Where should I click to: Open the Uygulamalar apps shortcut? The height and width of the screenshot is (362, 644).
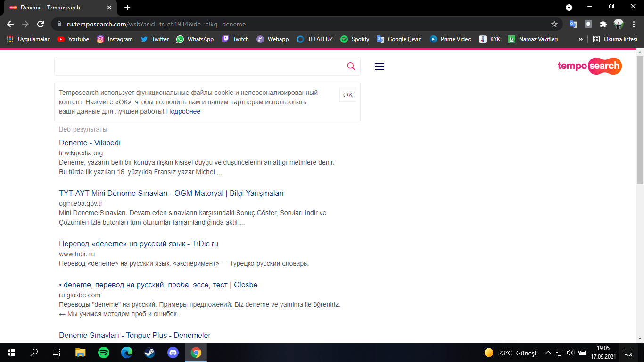(x=28, y=39)
